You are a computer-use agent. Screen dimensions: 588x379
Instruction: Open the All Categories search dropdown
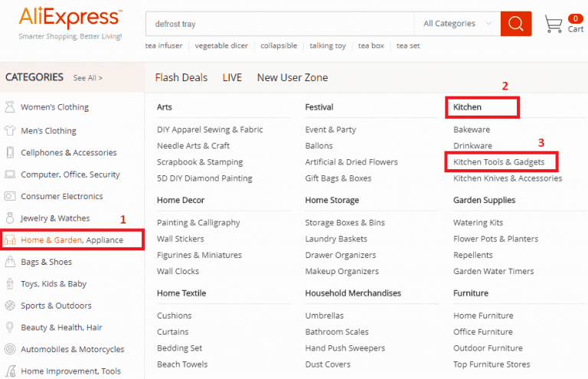(x=457, y=24)
